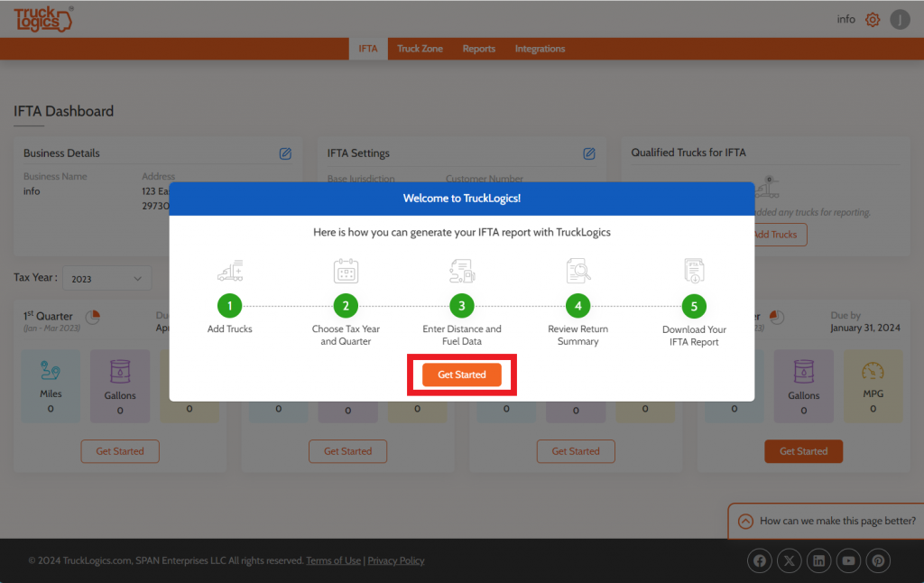Click the 'IFTA Dashboard' heading
The height and width of the screenshot is (583, 924).
pyautogui.click(x=64, y=111)
